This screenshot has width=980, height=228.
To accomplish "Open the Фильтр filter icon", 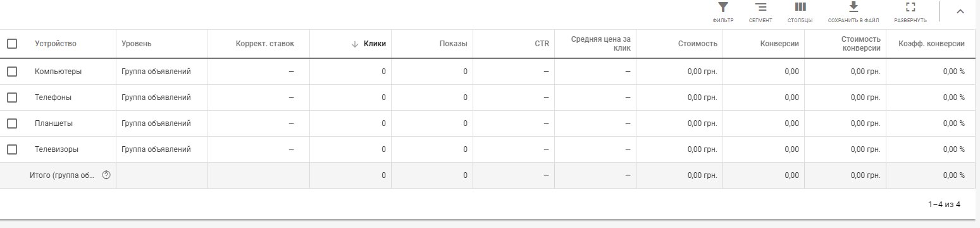I will (723, 8).
